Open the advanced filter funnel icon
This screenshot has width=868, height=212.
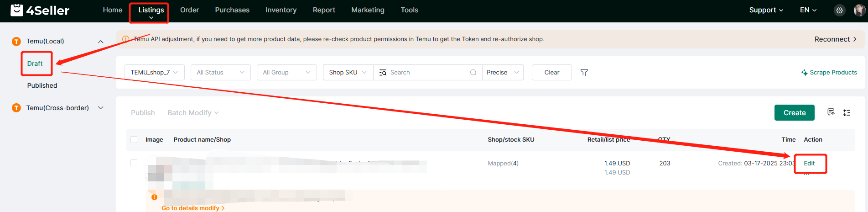(x=584, y=72)
